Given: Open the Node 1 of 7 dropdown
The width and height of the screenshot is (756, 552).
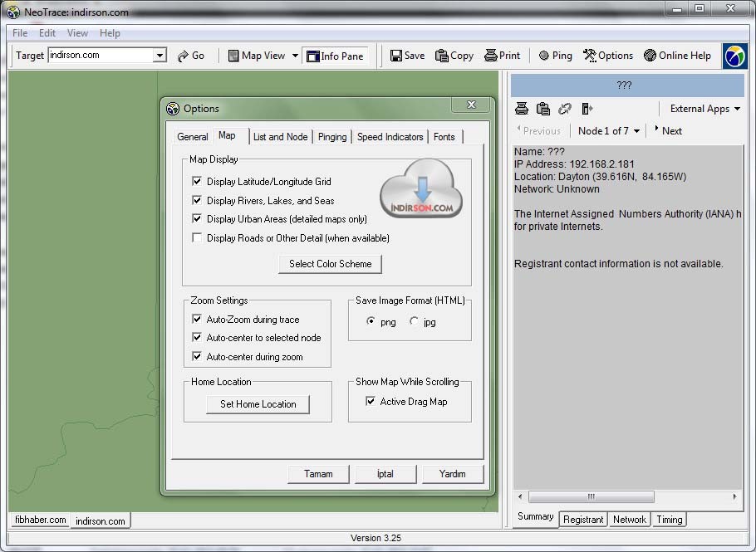Looking at the screenshot, I should (x=608, y=131).
